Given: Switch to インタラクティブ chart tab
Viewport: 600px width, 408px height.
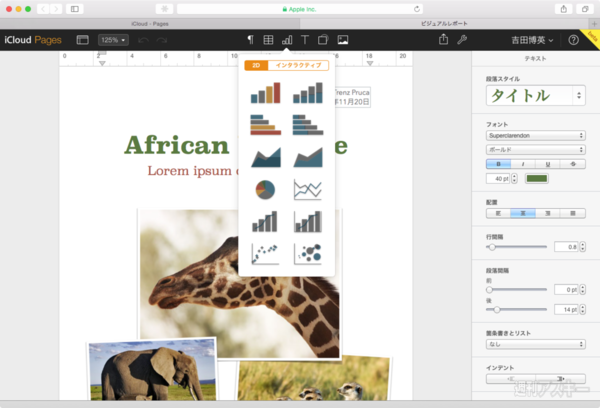Looking at the screenshot, I should [x=298, y=65].
